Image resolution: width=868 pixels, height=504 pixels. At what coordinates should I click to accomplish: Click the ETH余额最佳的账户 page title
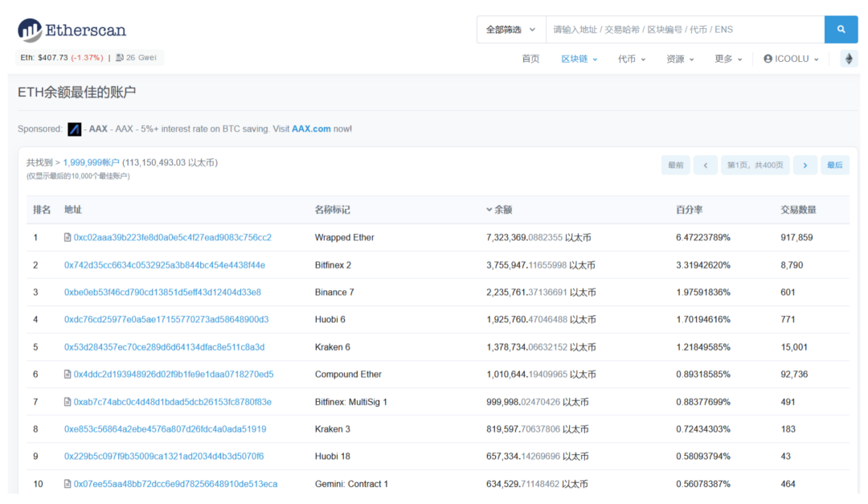(x=77, y=92)
